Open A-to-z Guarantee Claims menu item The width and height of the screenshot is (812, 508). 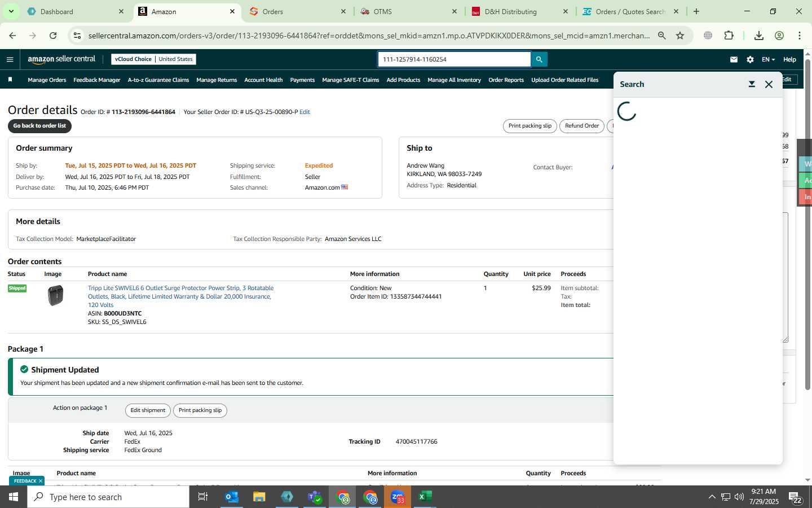158,80
